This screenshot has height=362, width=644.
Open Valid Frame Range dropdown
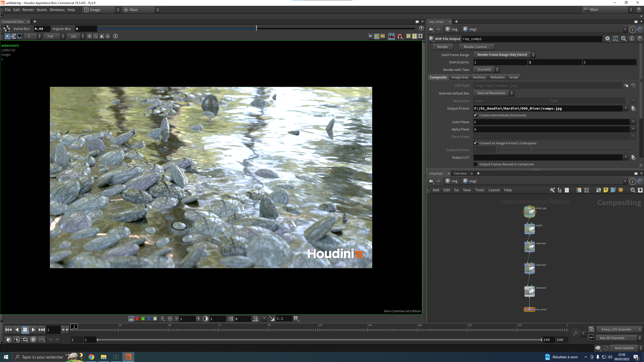pyautogui.click(x=504, y=55)
